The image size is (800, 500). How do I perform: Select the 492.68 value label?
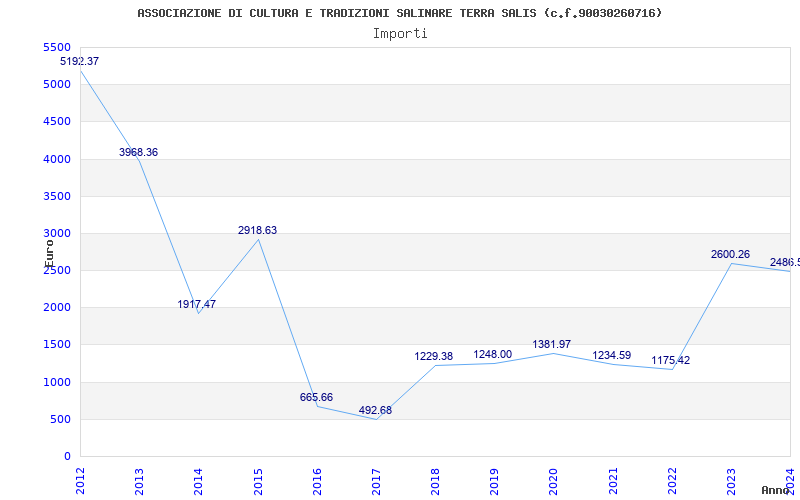click(x=375, y=410)
